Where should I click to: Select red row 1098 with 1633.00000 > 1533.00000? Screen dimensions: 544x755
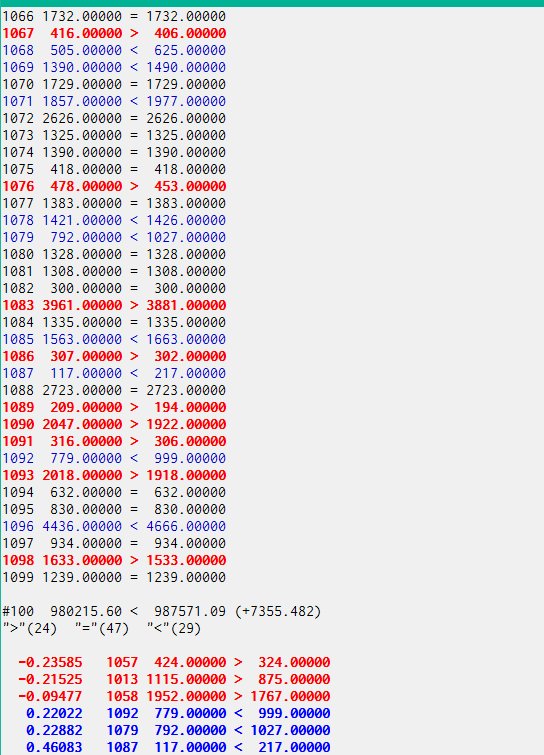[x=114, y=560]
